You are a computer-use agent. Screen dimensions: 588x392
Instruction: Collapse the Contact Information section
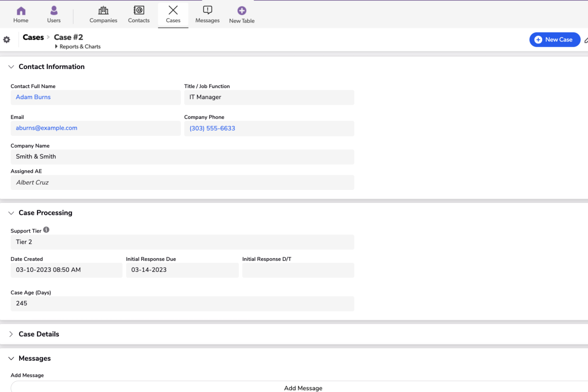coord(11,67)
